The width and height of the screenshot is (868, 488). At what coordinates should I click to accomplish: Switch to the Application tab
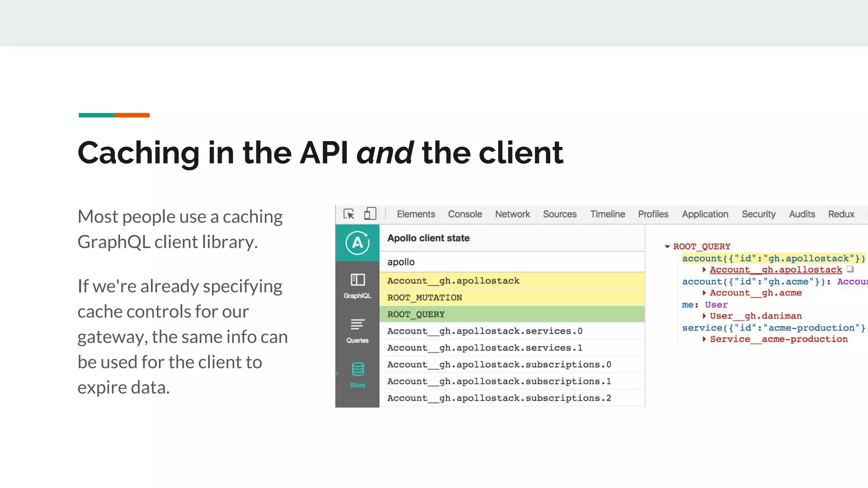705,214
